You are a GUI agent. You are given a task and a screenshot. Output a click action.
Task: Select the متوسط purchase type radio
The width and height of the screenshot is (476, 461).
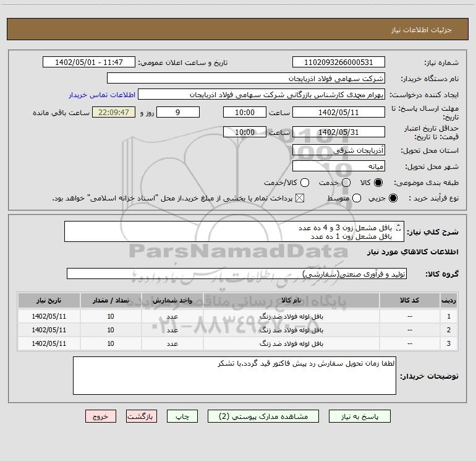tap(357, 198)
